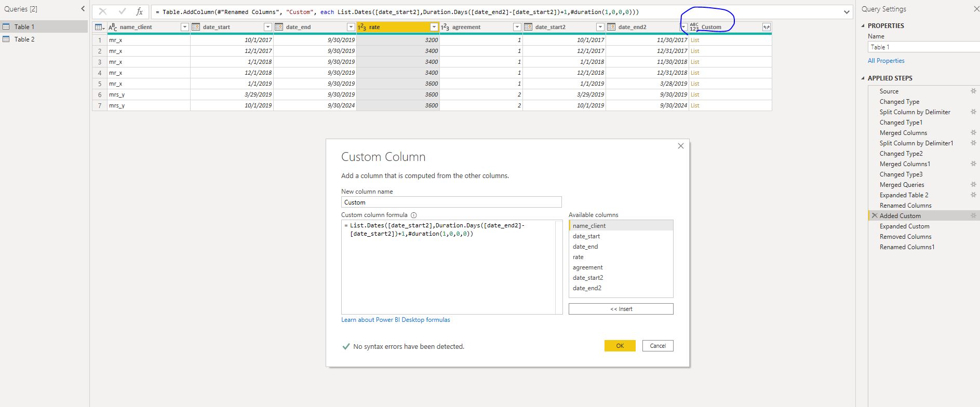Change data type icon of name_client column
The height and width of the screenshot is (407, 980).
point(113,27)
